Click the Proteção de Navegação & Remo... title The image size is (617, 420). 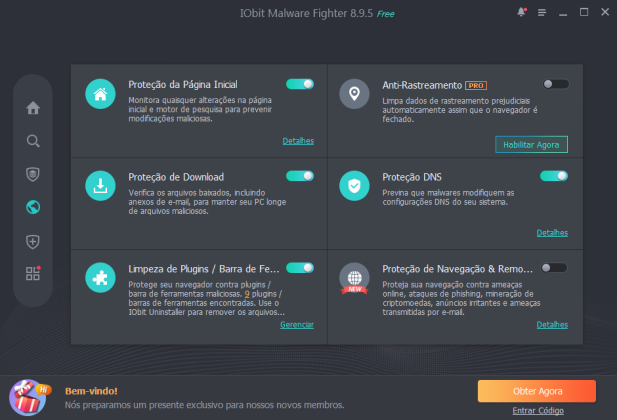[x=458, y=269]
